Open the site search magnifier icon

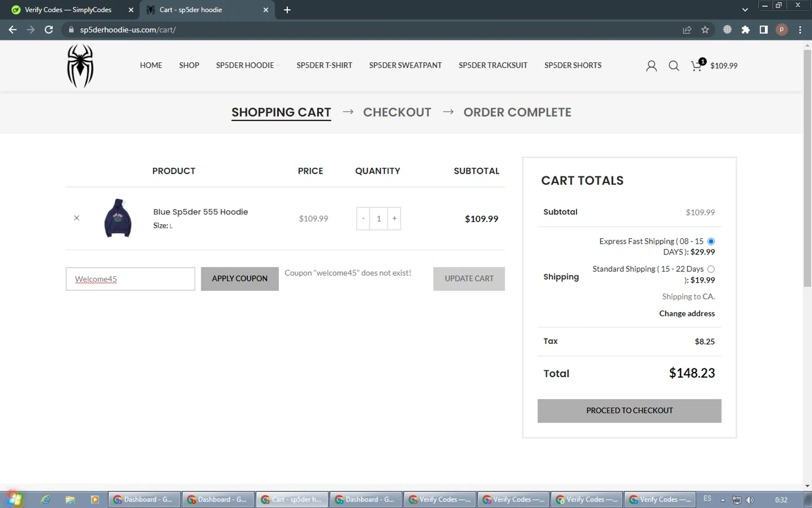pyautogui.click(x=673, y=66)
